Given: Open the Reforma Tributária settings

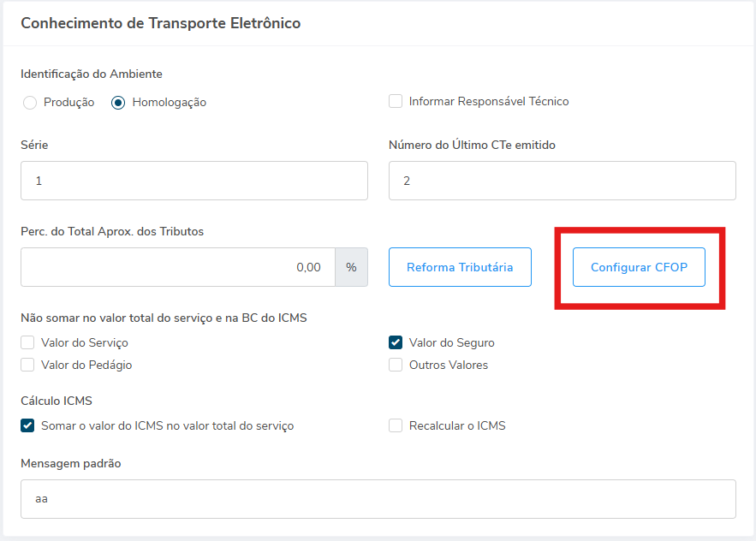Looking at the screenshot, I should click(x=460, y=267).
